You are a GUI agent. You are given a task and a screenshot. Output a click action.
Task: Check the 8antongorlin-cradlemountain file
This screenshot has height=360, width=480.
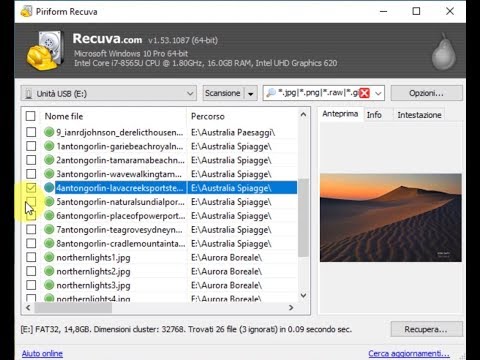click(31, 243)
